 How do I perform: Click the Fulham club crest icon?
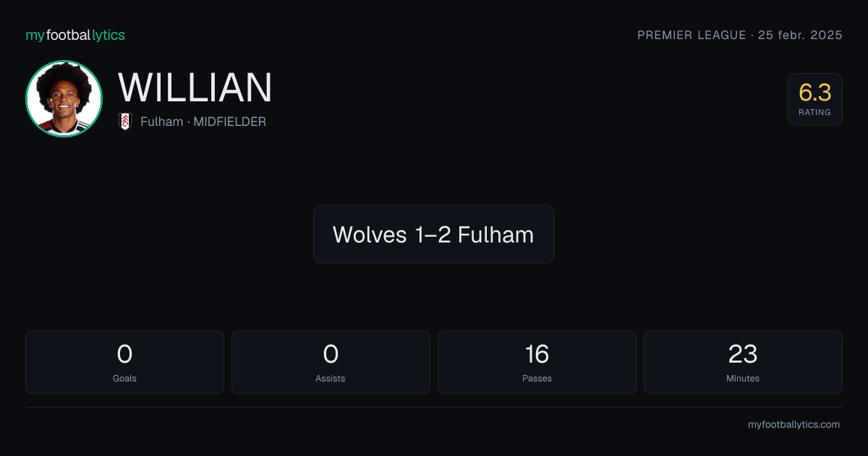125,122
